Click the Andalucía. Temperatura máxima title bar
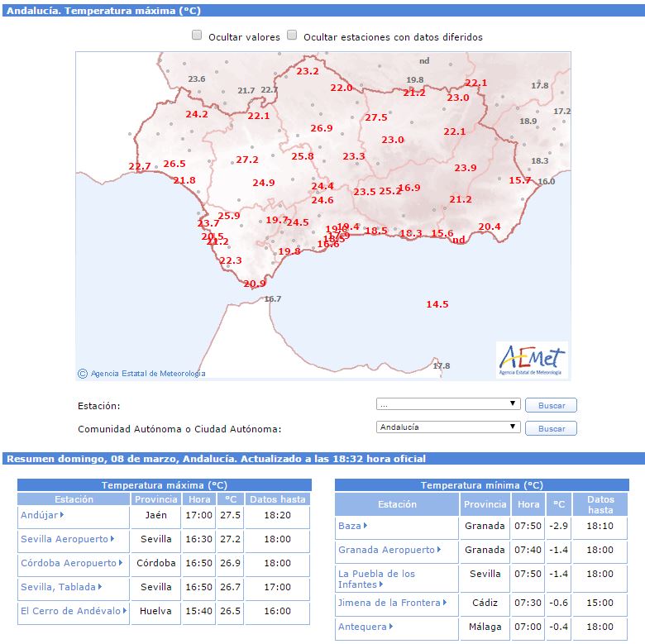This screenshot has width=645, height=644. coord(323,11)
